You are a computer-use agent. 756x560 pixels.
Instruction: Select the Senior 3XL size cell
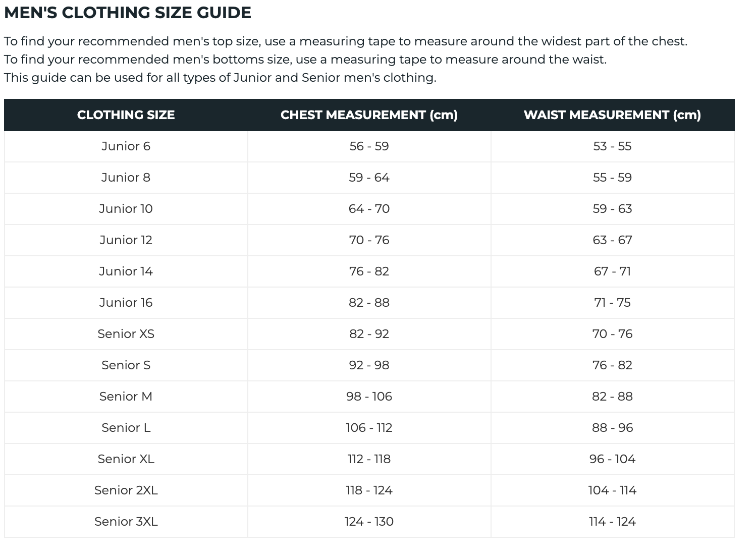coord(126,522)
